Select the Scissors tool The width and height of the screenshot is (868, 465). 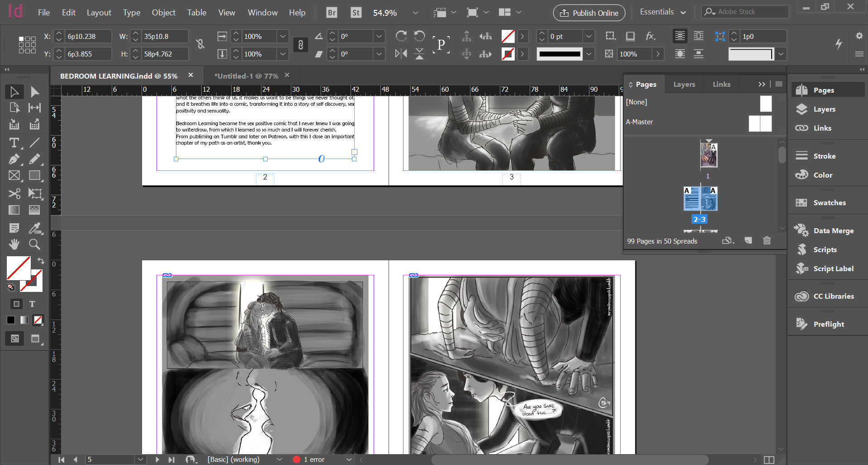point(14,193)
